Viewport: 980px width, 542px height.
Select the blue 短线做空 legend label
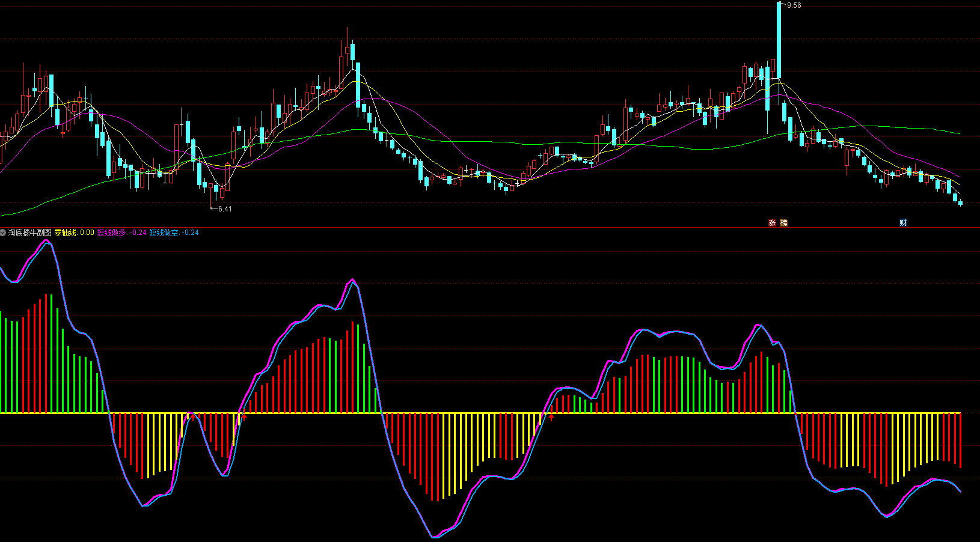pyautogui.click(x=164, y=233)
